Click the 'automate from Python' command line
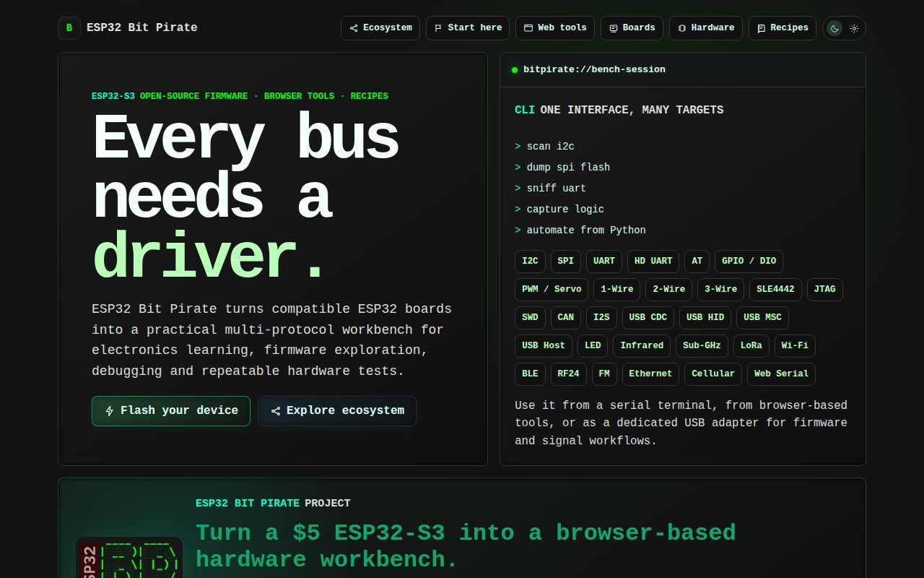Screen dimensions: 924x578 (580, 230)
